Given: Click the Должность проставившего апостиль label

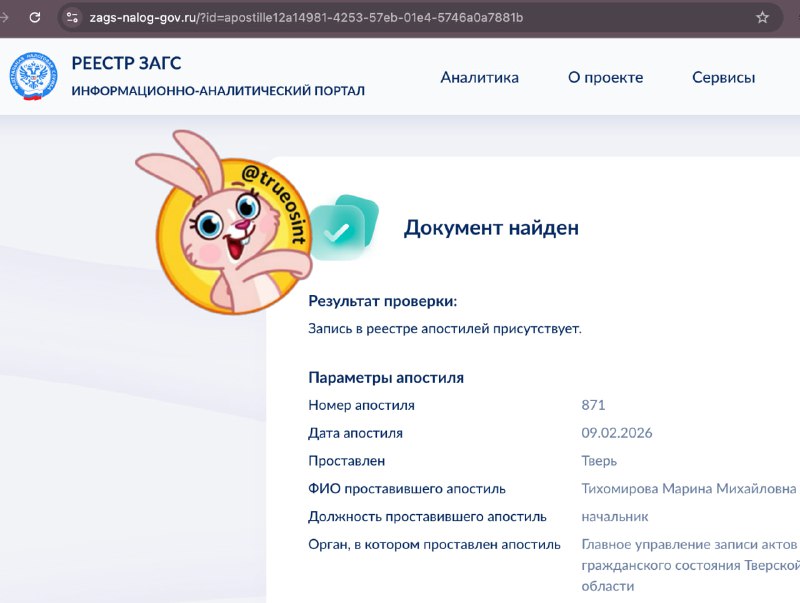Looking at the screenshot, I should coord(427,517).
